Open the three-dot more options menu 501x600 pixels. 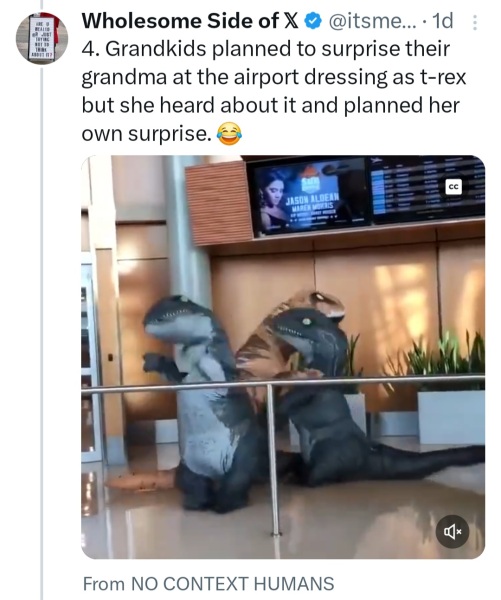(x=475, y=22)
